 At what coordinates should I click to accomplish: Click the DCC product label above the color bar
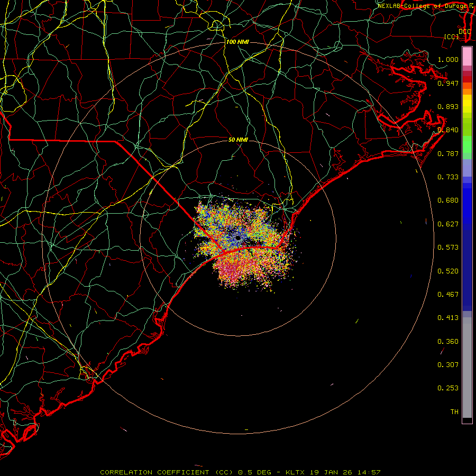click(x=464, y=32)
